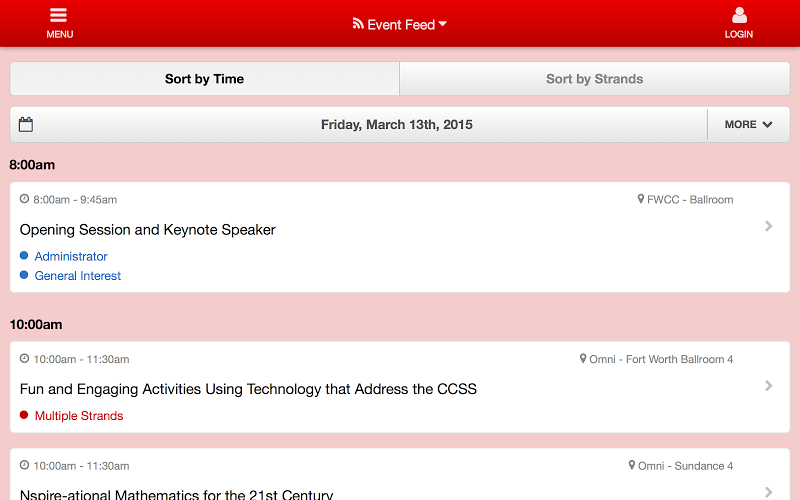800x500 pixels.
Task: Click location pin beside FWCC - Ballroom
Action: coord(640,199)
